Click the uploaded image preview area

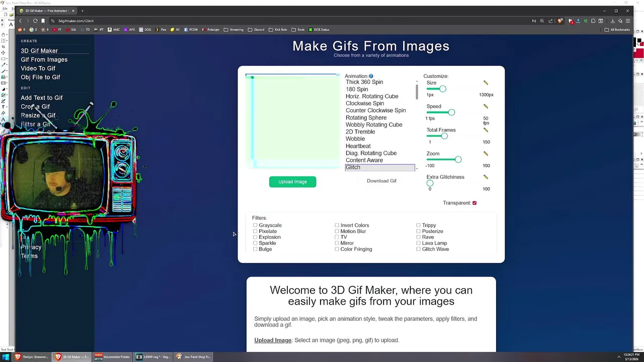[293, 121]
